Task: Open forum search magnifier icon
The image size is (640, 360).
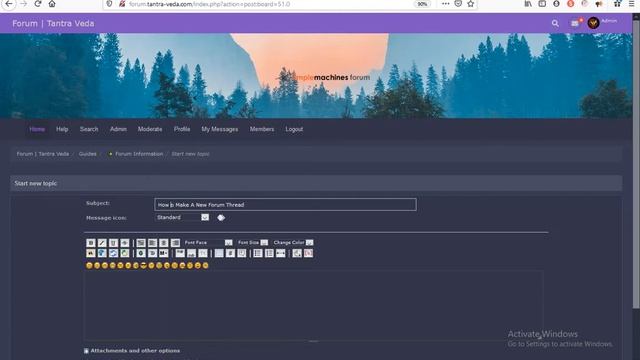Action: (555, 23)
